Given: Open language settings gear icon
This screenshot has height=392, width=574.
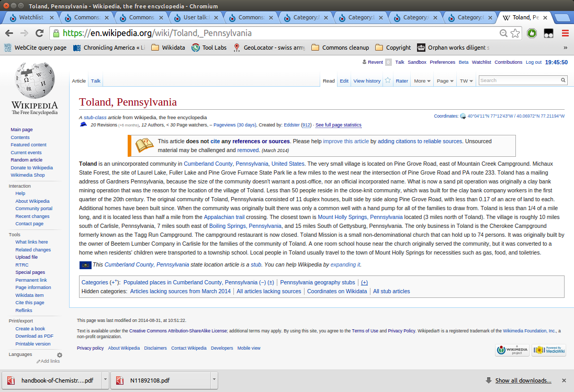Looking at the screenshot, I should pos(60,355).
